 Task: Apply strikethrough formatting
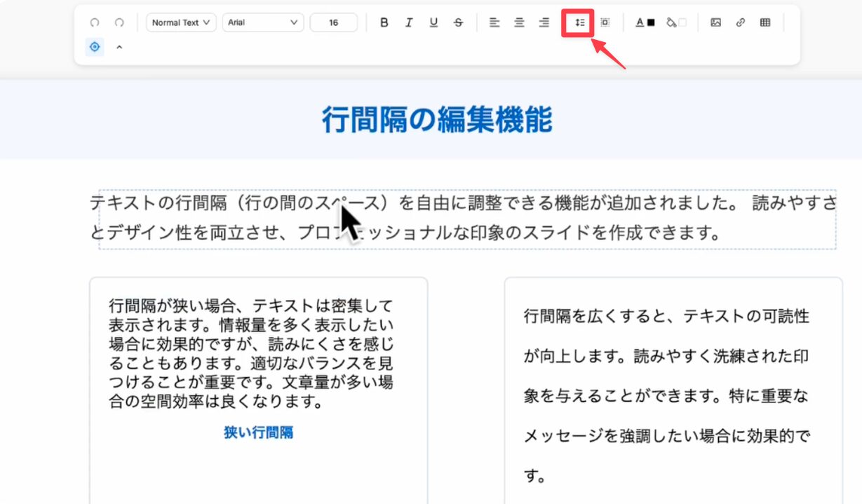(458, 22)
